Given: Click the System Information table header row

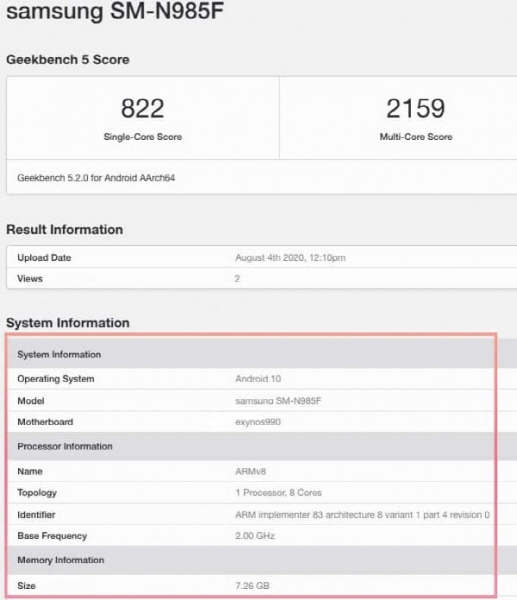Looking at the screenshot, I should coord(251,354).
